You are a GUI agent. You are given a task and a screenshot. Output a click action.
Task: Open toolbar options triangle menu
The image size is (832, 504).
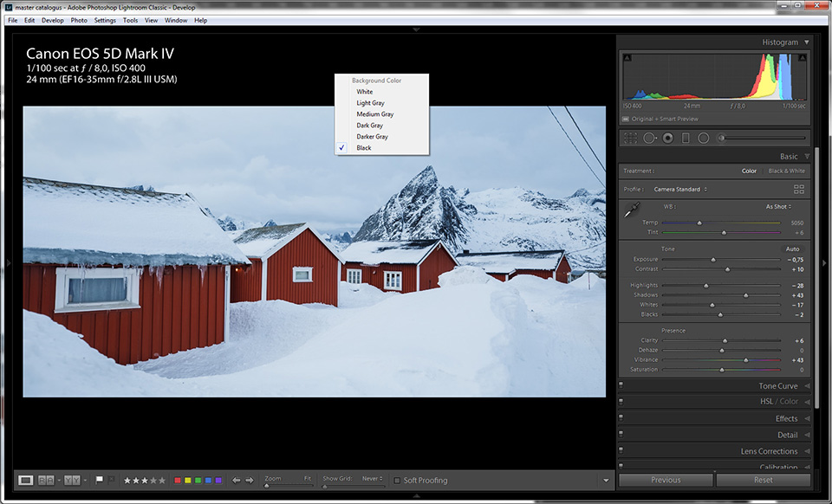coord(606,481)
